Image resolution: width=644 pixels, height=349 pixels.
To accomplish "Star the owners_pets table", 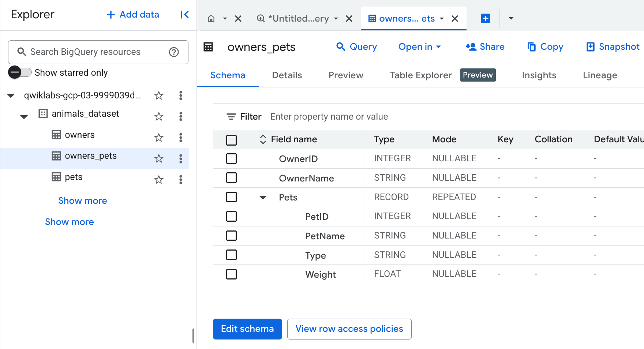I will pos(158,158).
